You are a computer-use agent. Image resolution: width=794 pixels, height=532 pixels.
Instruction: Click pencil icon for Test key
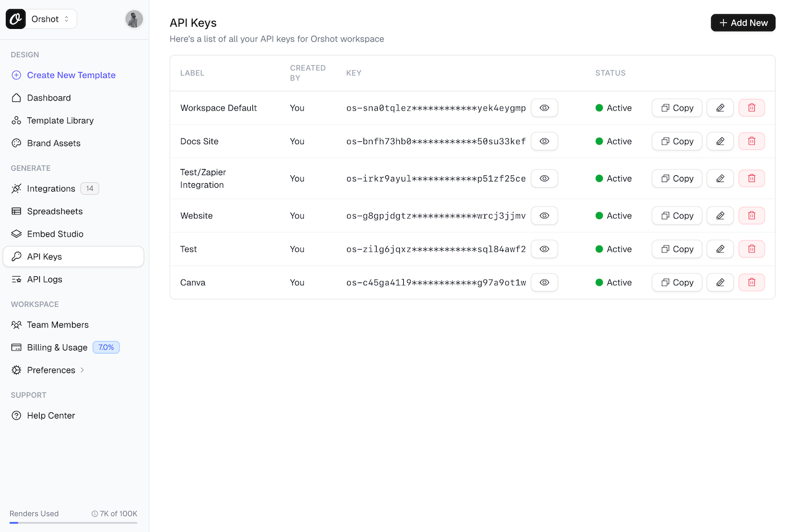click(720, 249)
